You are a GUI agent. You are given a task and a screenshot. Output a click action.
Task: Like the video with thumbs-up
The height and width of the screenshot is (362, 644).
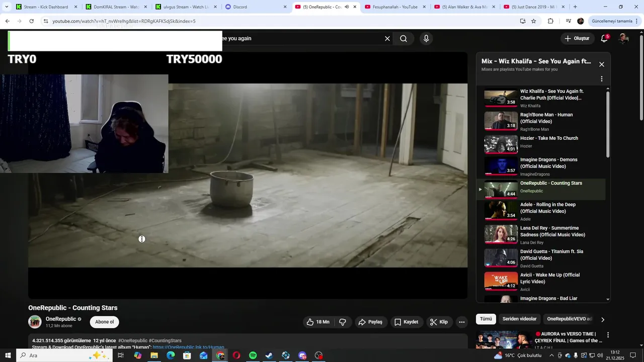click(x=318, y=322)
